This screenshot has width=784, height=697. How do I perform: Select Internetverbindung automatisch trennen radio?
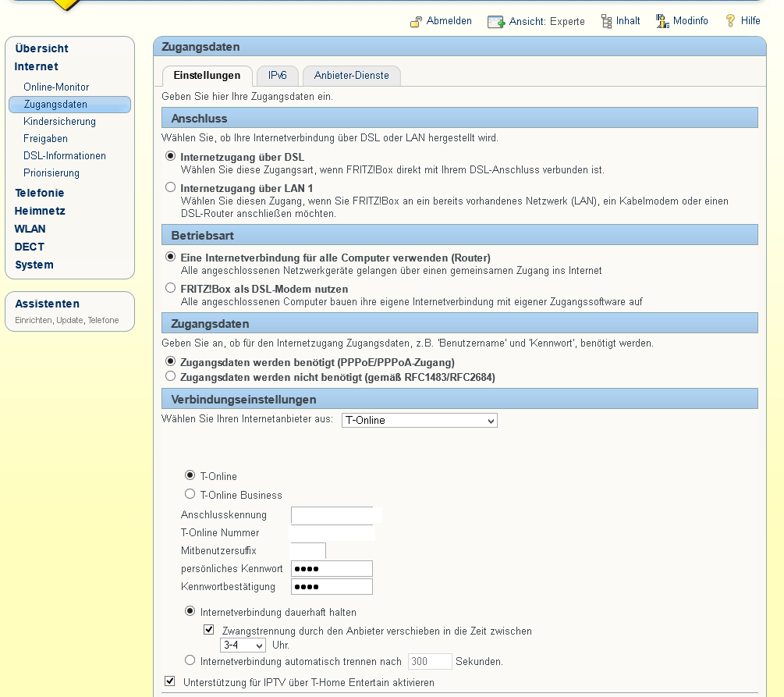coord(190,660)
